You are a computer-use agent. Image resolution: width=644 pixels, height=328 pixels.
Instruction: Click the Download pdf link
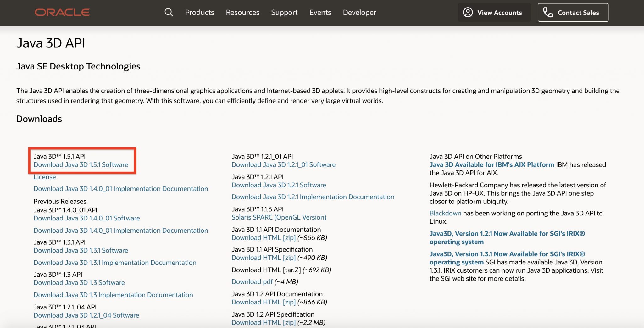pyautogui.click(x=252, y=282)
